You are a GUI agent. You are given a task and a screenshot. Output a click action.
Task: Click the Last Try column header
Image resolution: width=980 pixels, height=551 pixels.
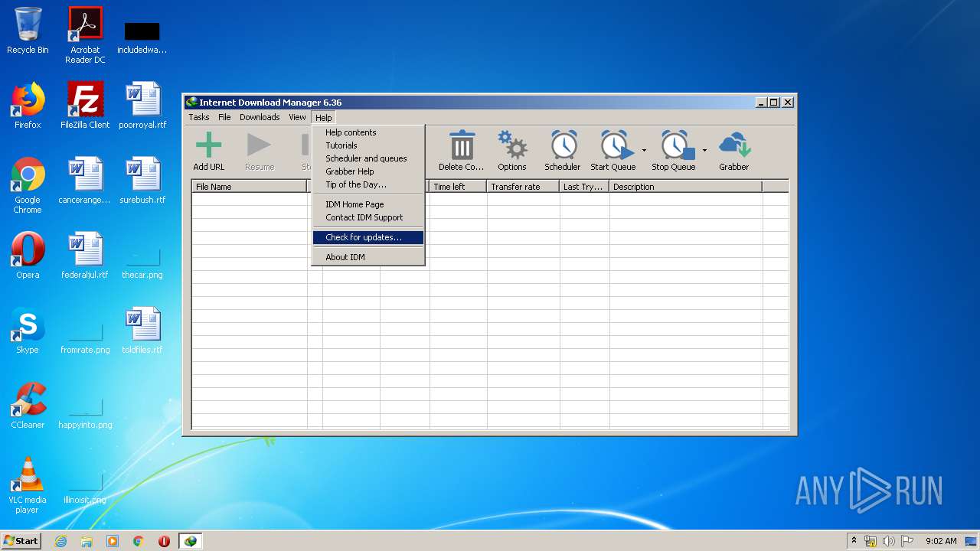pyautogui.click(x=584, y=187)
